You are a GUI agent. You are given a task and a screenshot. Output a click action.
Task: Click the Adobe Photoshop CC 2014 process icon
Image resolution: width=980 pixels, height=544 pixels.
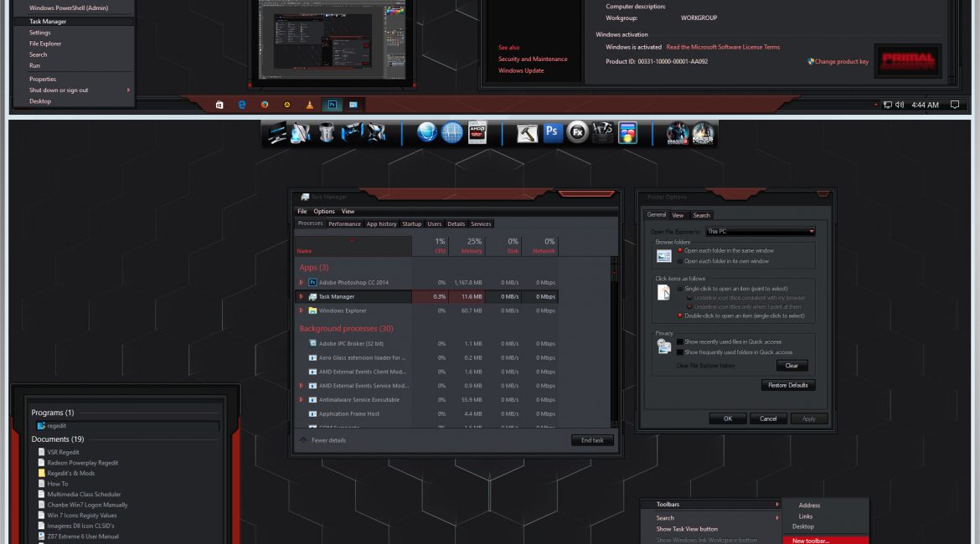pyautogui.click(x=312, y=282)
